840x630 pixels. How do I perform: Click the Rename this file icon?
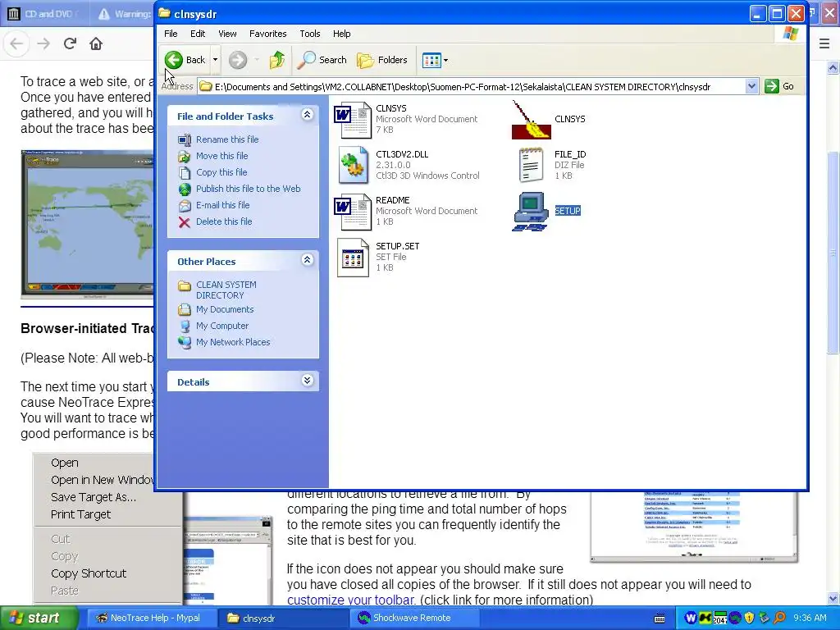[x=185, y=139]
